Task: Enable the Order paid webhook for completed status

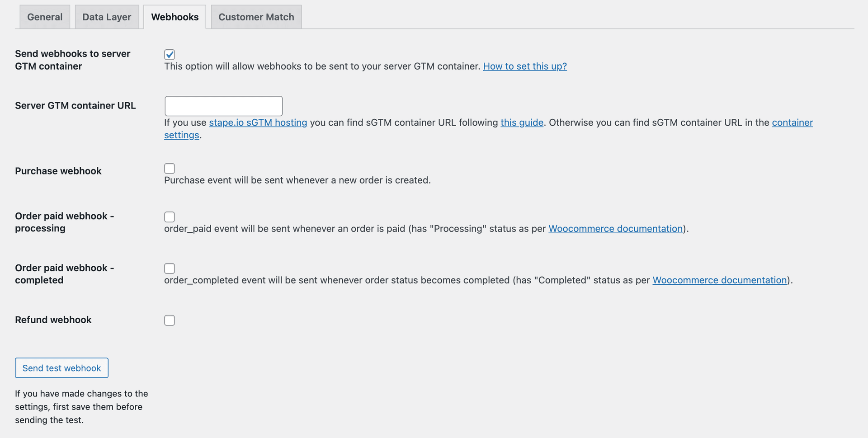Action: [169, 268]
